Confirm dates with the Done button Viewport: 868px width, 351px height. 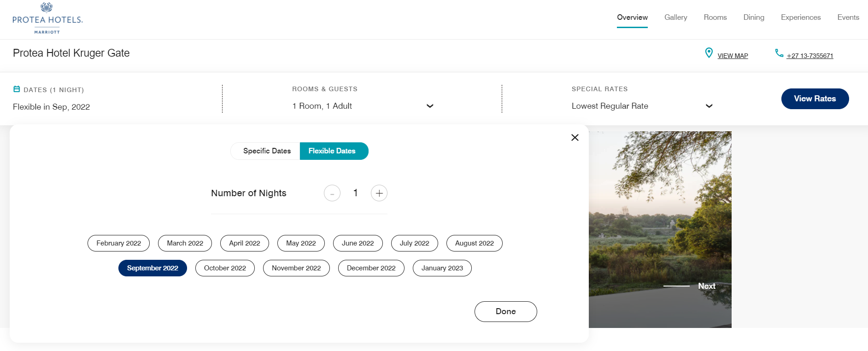(506, 311)
